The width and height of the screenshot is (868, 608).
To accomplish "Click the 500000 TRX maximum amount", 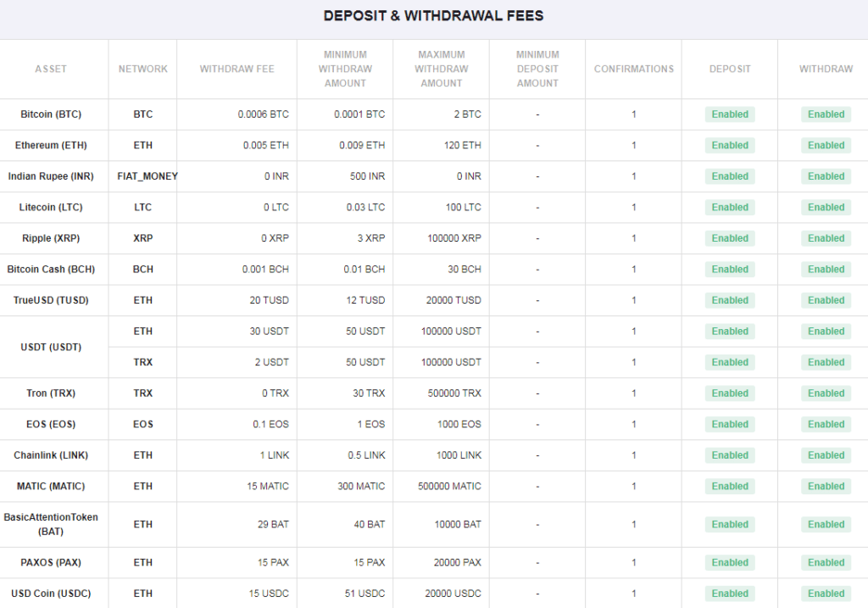I will 454,393.
